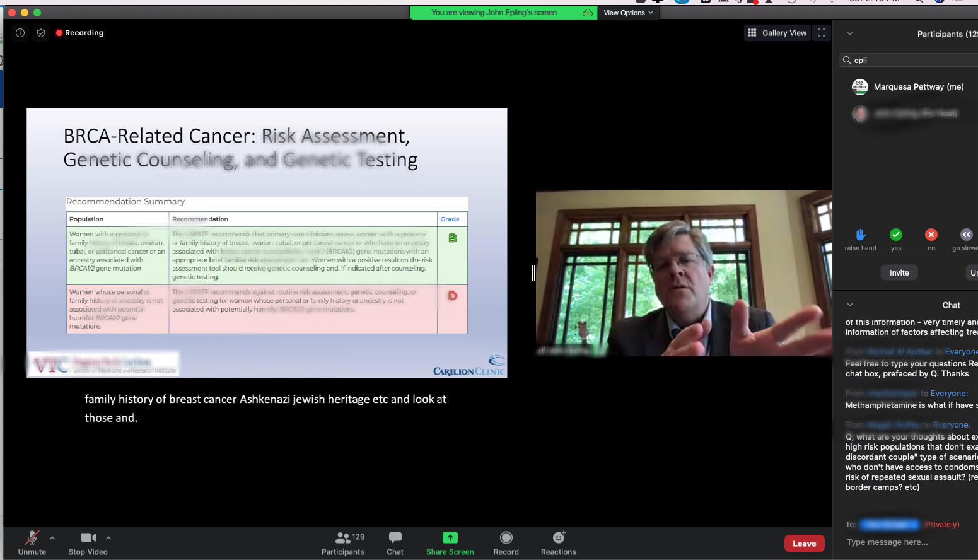Click the 'Recommendation' column header on the slide
978x560 pixels.
pyautogui.click(x=200, y=219)
